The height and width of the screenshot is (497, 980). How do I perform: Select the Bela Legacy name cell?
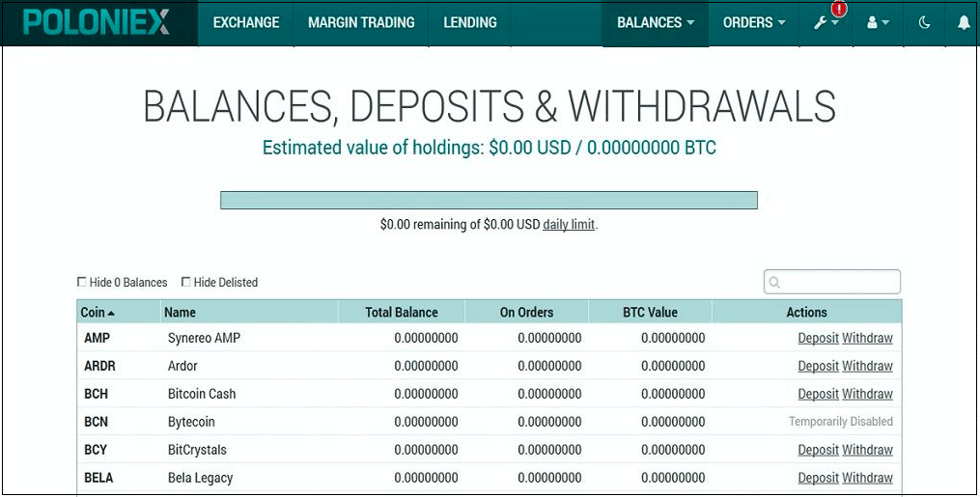[200, 478]
